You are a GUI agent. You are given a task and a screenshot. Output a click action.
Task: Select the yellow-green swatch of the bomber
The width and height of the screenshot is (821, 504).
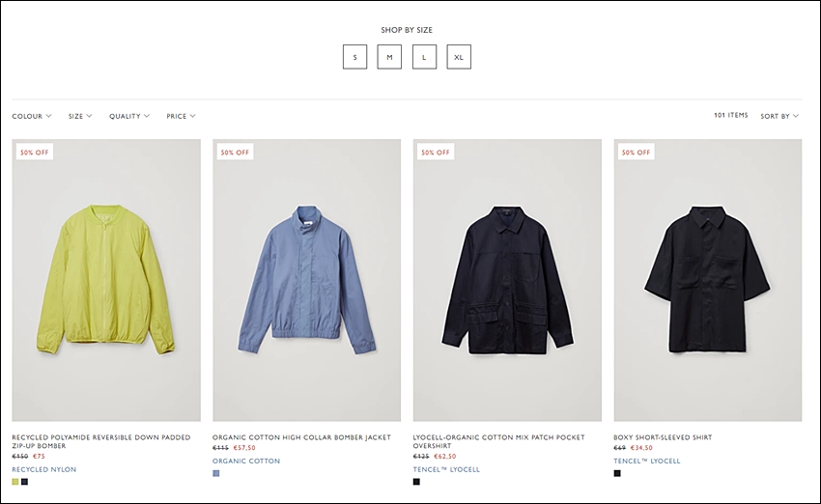(15, 482)
